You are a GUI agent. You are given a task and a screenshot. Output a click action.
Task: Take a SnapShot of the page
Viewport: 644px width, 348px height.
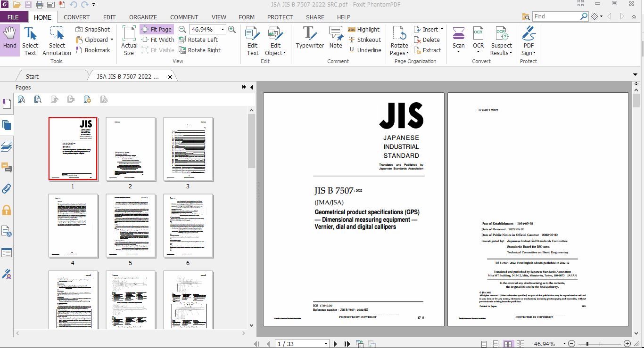click(x=93, y=29)
